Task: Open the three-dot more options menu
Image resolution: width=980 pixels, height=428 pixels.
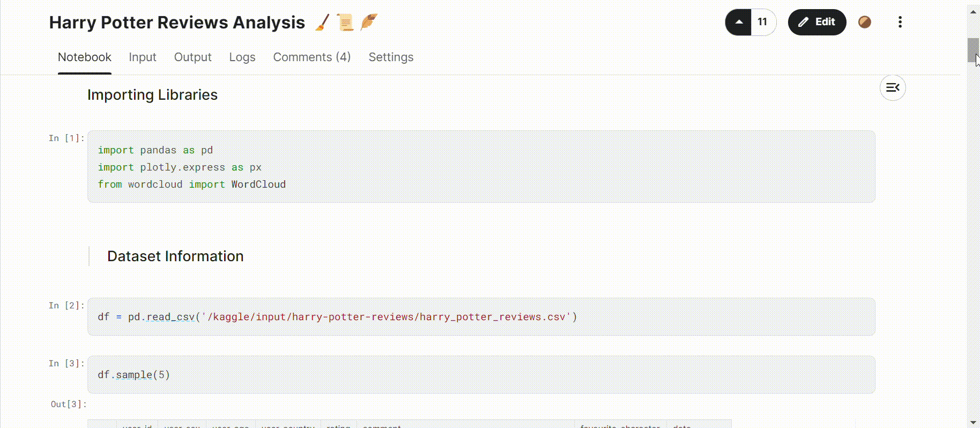Action: coord(900,22)
